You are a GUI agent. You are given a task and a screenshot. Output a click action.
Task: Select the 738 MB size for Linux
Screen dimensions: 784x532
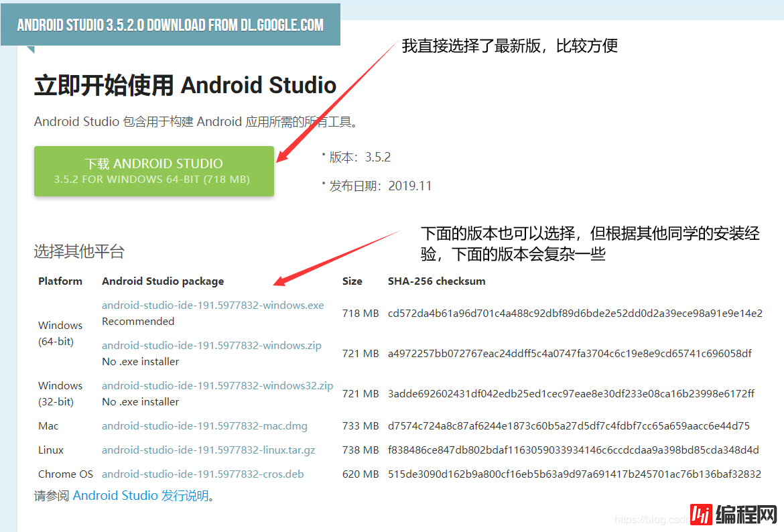[361, 450]
